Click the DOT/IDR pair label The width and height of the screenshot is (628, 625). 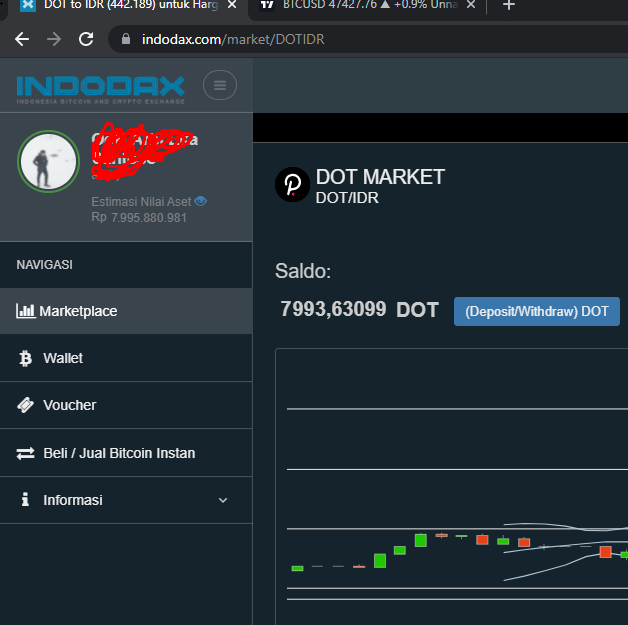point(347,198)
